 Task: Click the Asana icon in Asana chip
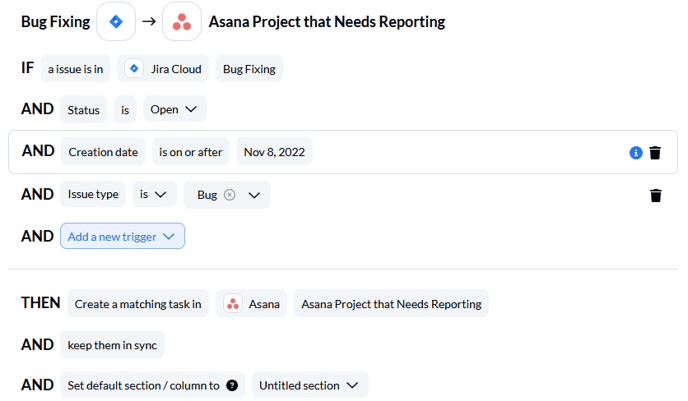point(233,304)
